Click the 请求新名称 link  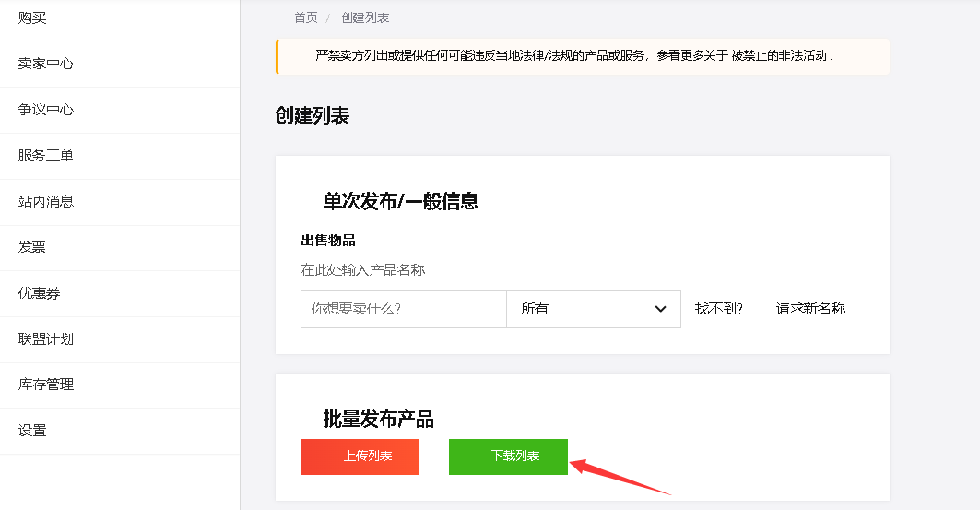tap(810, 309)
